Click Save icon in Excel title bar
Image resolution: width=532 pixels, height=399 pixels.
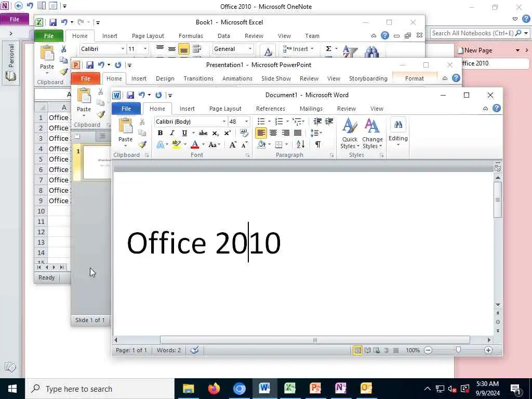pos(53,22)
